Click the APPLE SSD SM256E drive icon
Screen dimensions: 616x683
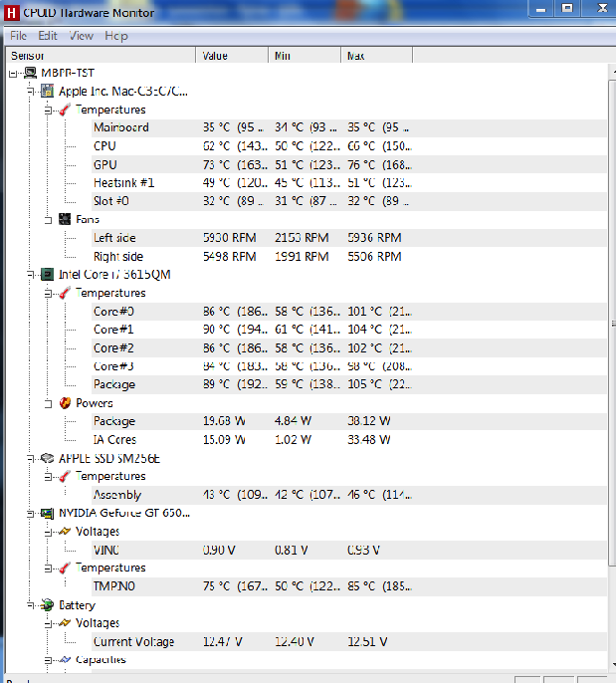click(47, 458)
